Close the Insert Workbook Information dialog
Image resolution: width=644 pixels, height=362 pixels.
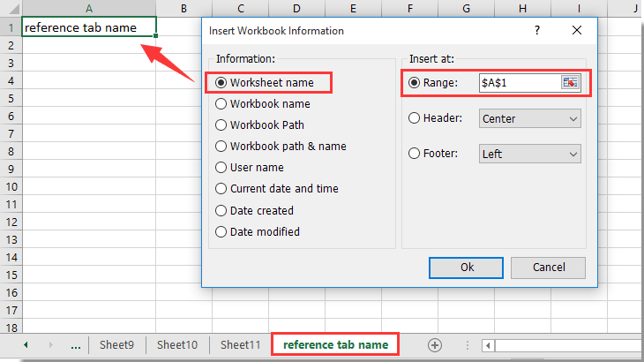pyautogui.click(x=577, y=31)
